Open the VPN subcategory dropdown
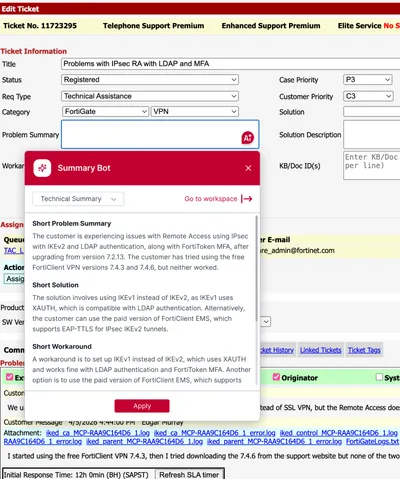This screenshot has height=479, width=400. 195,111
